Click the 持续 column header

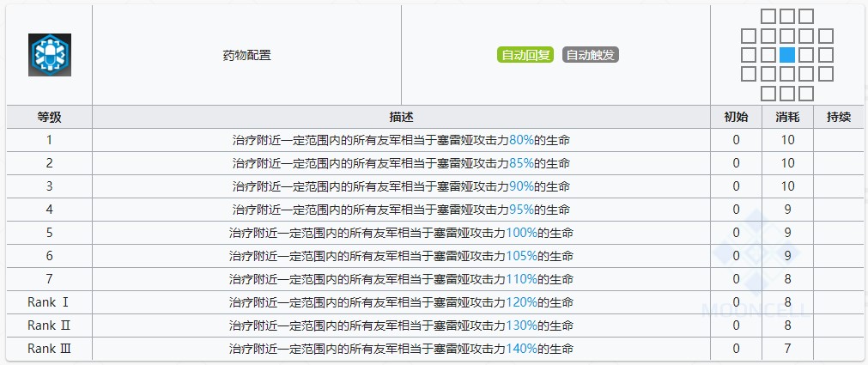[839, 117]
